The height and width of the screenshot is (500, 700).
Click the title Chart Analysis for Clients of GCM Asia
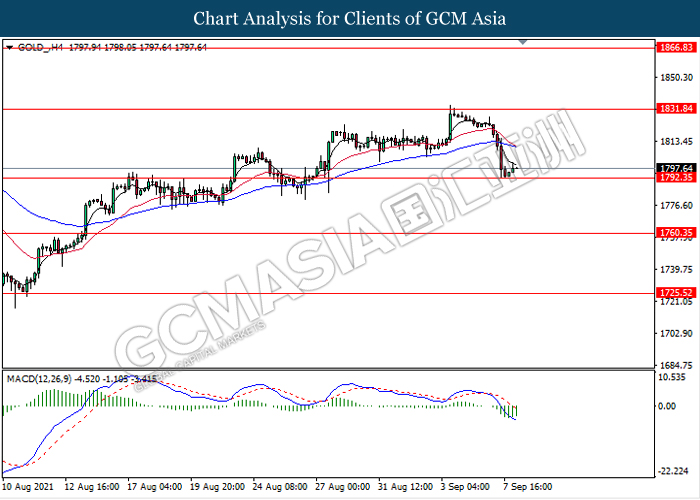click(350, 19)
